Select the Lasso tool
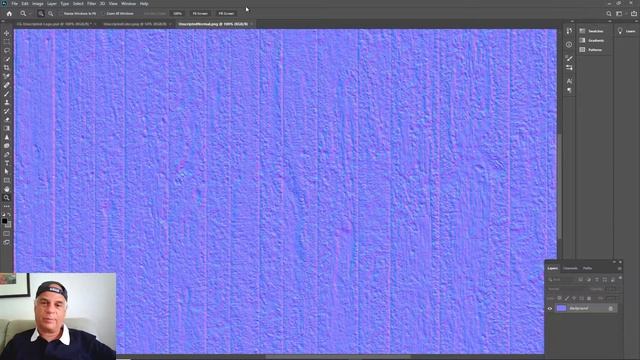Viewport: 640px width, 360px height. click(x=7, y=51)
